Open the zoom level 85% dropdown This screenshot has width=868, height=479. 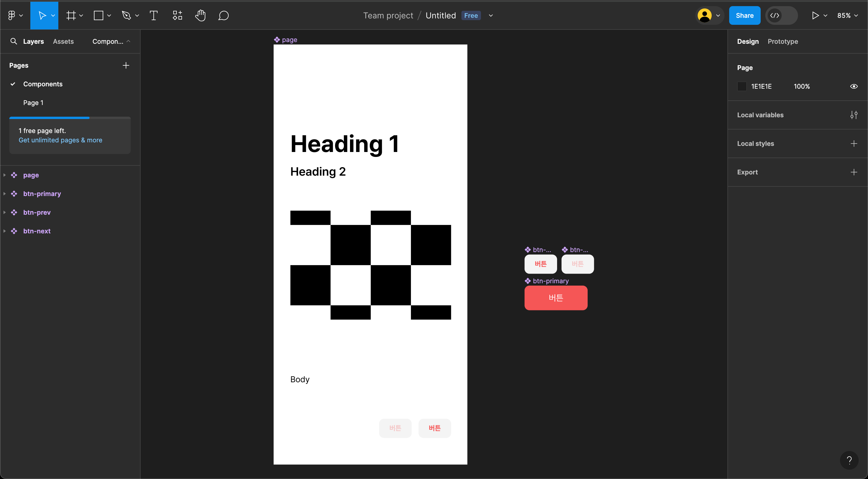847,15
